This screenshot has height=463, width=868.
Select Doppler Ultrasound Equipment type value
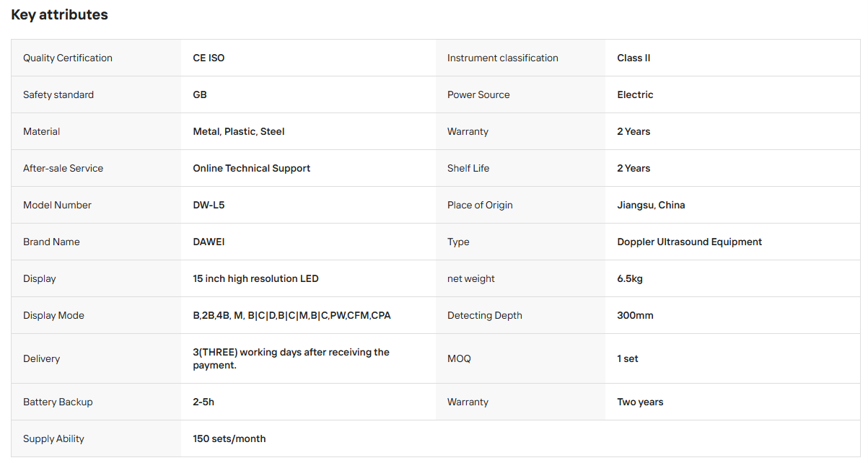pos(689,242)
